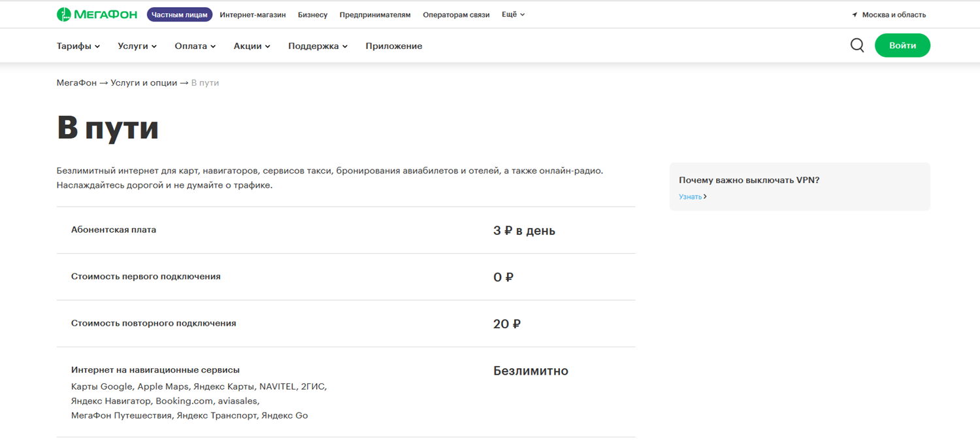
Task: Expand the Акции dropdown menu
Action: coord(252,46)
